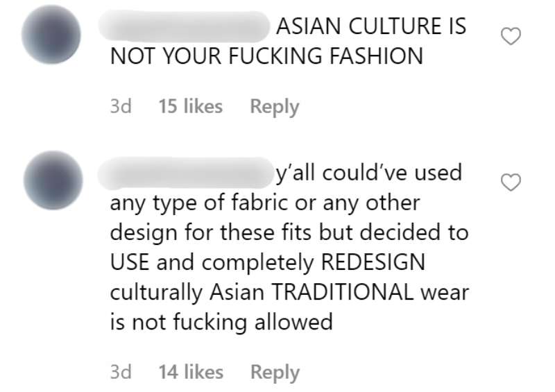Image resolution: width=555 pixels, height=392 pixels.
Task: Select the blurred username before "ASIAN CULTURE IS"
Action: point(184,26)
